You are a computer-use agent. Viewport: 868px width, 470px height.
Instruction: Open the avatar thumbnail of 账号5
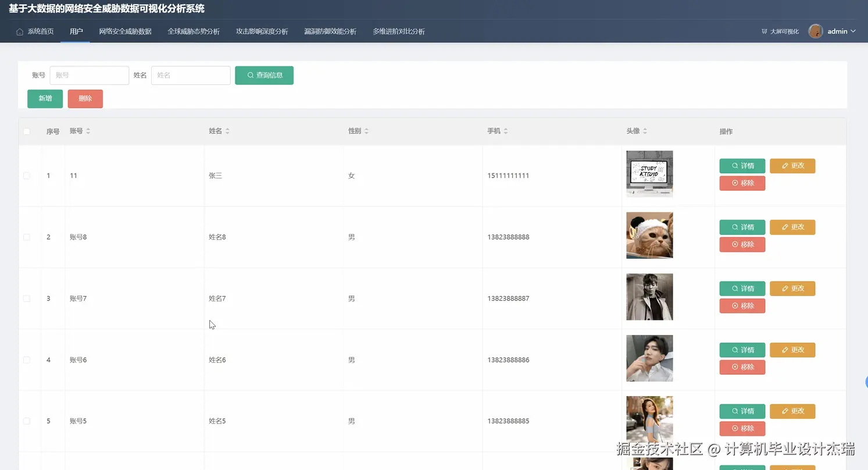649,419
